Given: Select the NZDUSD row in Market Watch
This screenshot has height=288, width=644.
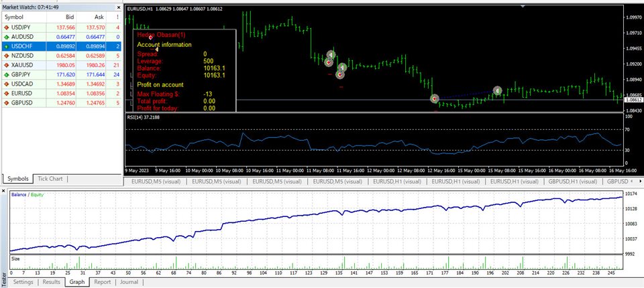Looking at the screenshot, I should click(23, 56).
